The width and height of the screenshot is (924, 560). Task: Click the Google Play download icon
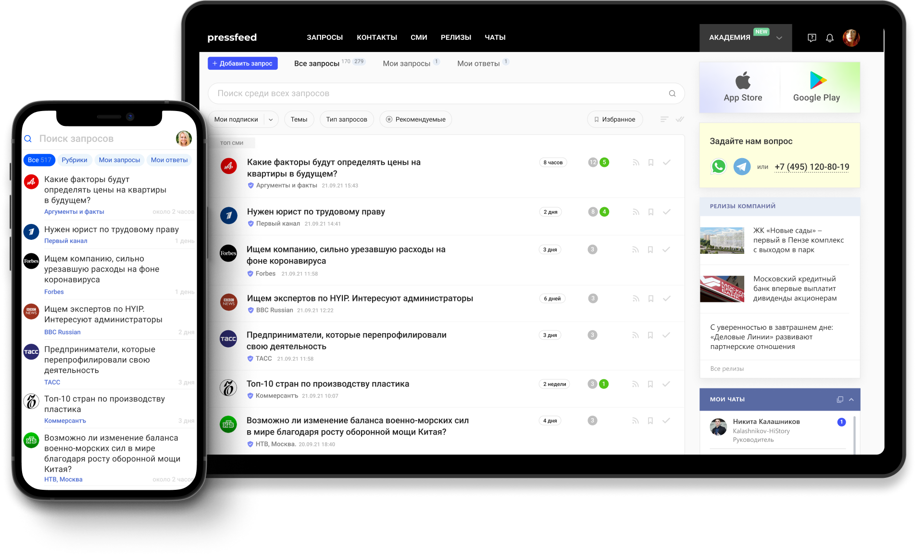point(816,79)
